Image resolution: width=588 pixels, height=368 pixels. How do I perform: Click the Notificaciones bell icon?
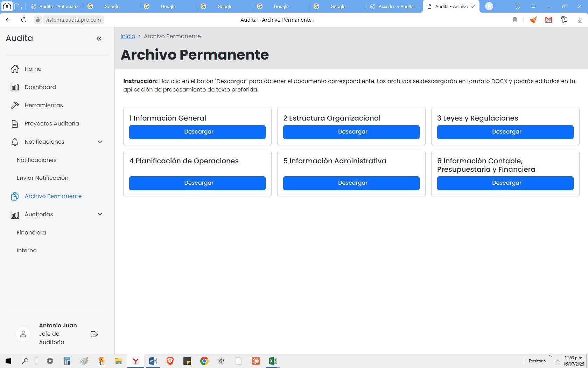(x=15, y=142)
